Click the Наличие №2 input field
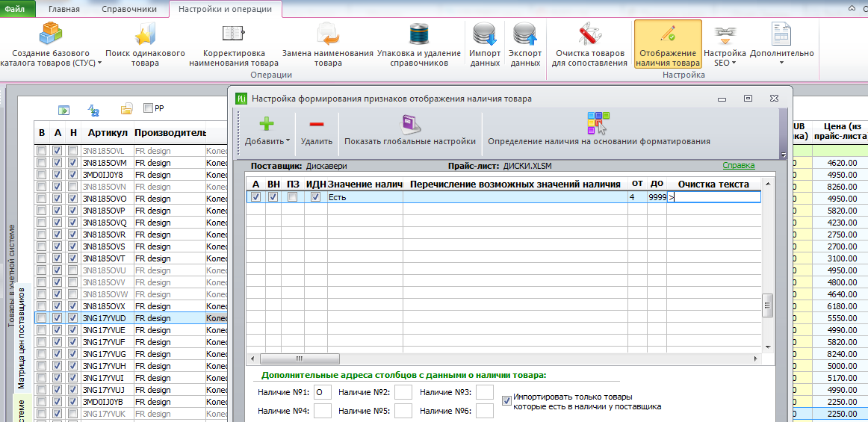This screenshot has width=868, height=422. (x=403, y=392)
